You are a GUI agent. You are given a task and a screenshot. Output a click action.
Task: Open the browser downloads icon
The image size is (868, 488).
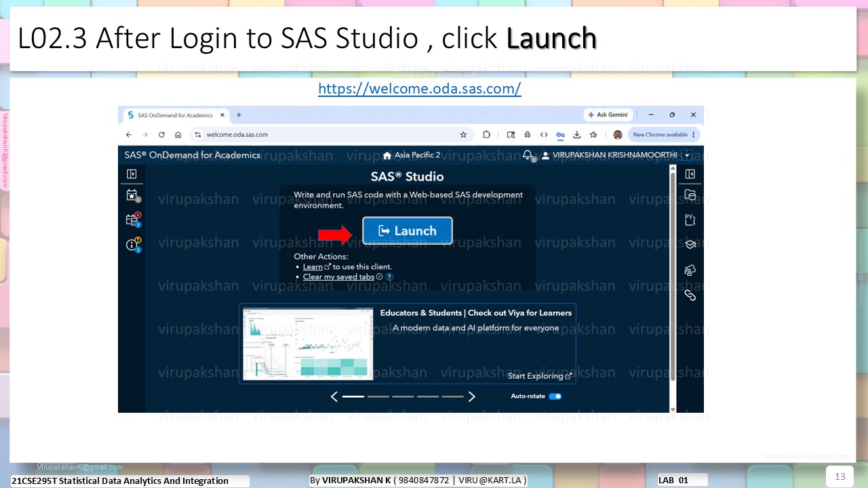pos(577,134)
